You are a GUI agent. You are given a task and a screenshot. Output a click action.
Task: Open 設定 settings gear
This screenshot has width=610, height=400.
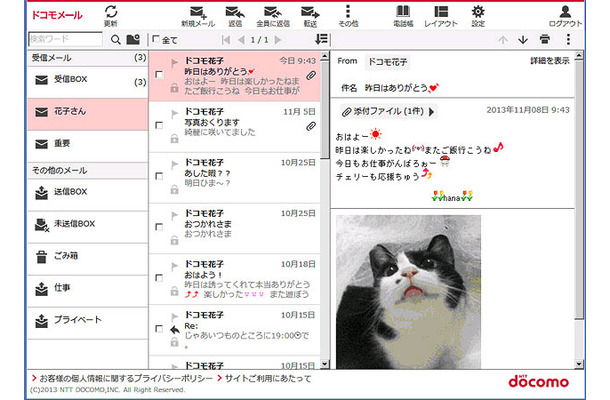tap(478, 16)
